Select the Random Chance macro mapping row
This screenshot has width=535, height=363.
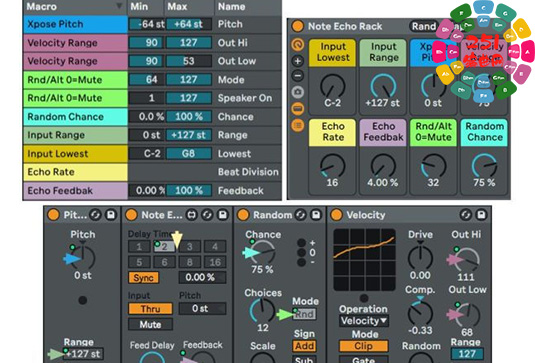(x=152, y=117)
